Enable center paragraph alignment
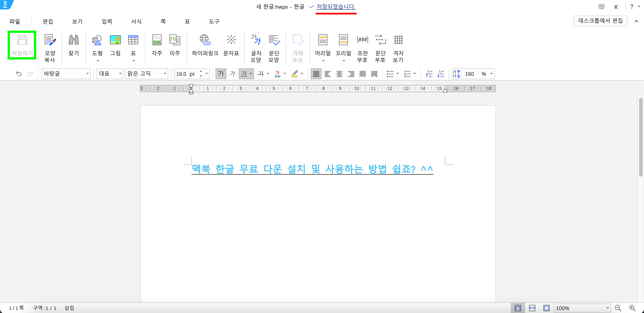 (x=339, y=74)
